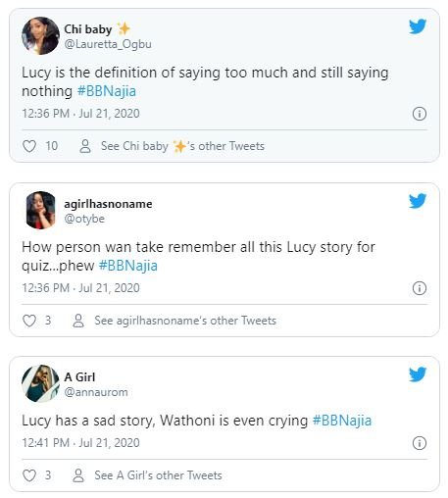Open 12:41 PM · Jul 21, 2020 timestamp
The width and height of the screenshot is (448, 498).
[x=80, y=443]
